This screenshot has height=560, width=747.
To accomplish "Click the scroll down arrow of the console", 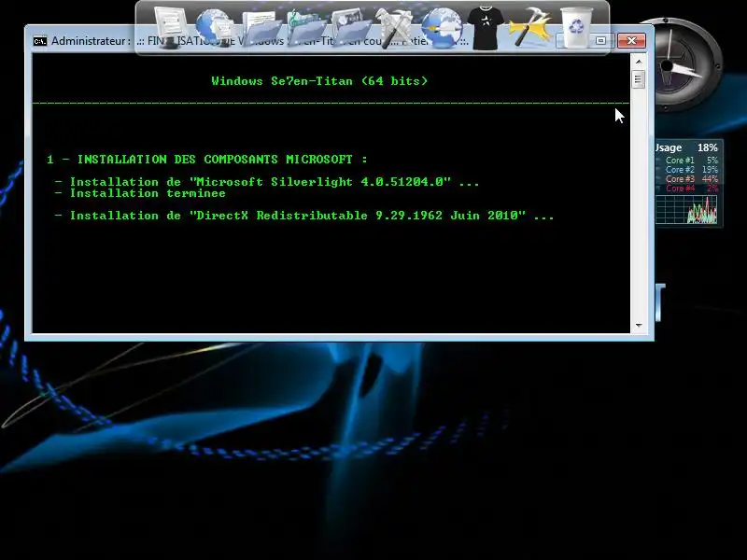I will click(639, 326).
